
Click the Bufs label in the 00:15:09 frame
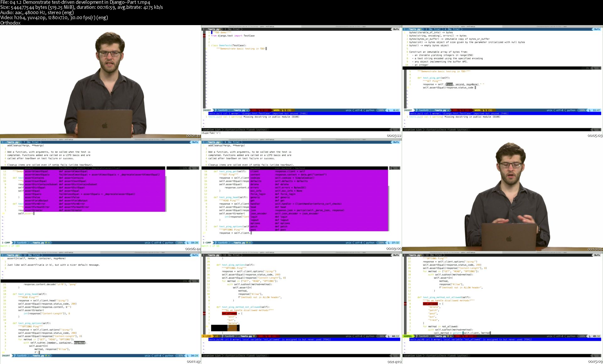[x=597, y=255]
